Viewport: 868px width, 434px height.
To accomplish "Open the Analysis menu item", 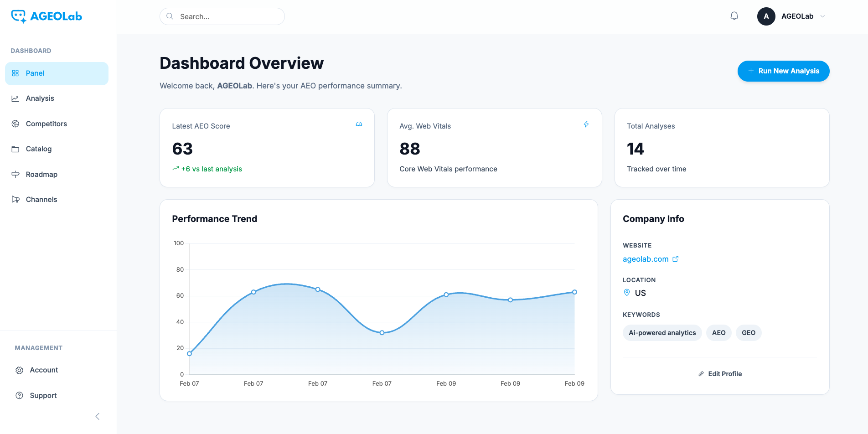I will pyautogui.click(x=40, y=98).
